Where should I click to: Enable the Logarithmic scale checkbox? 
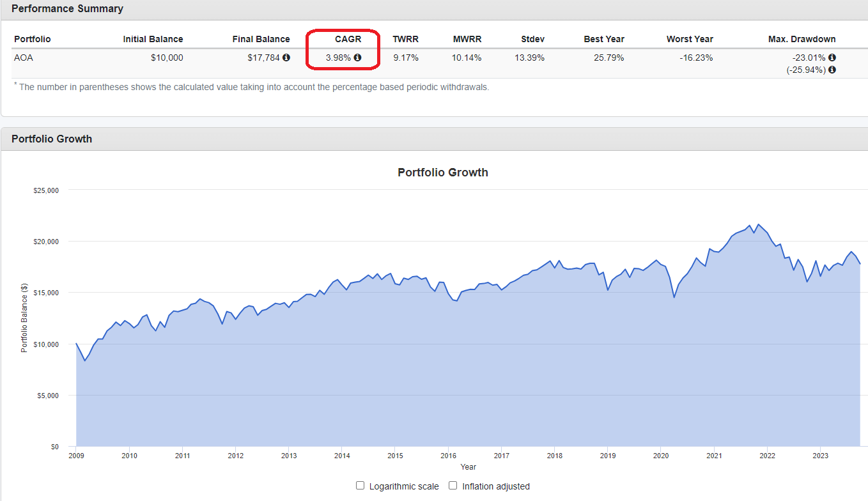tap(360, 486)
